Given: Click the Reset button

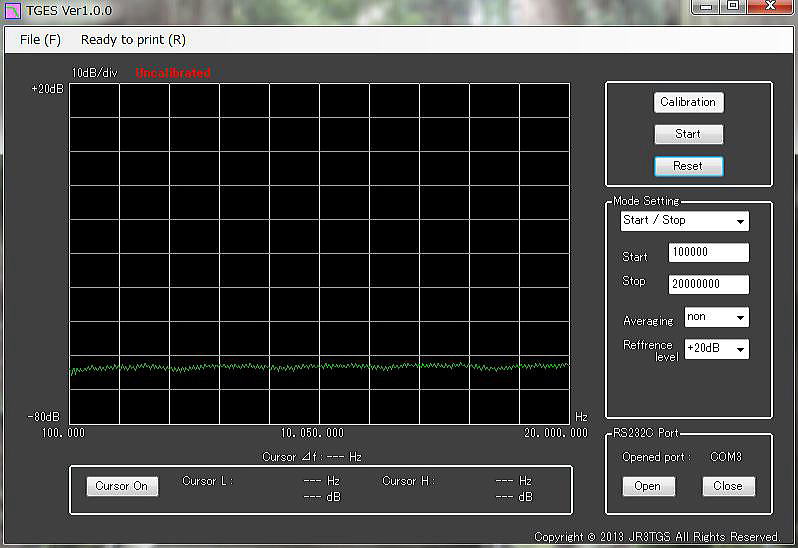Looking at the screenshot, I should click(688, 166).
